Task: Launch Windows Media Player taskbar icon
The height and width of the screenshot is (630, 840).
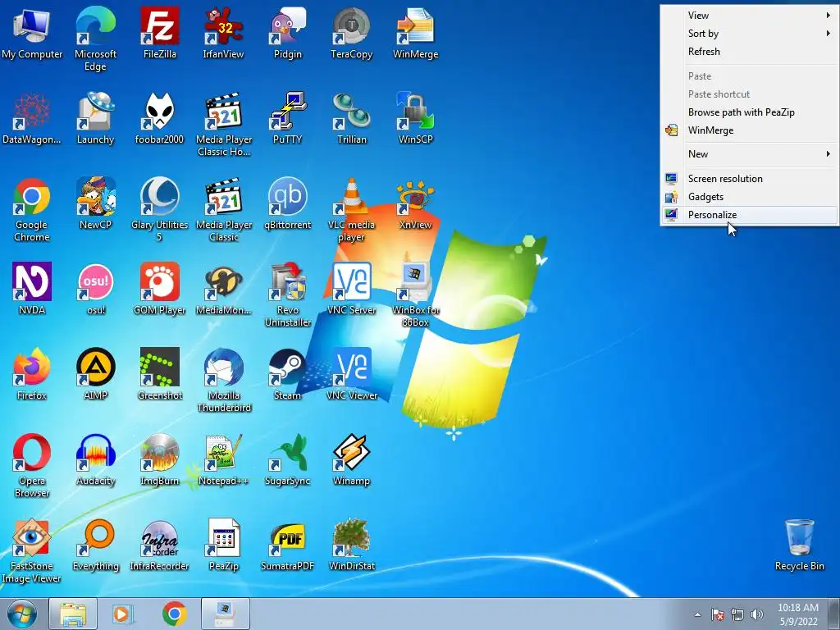Action: (x=123, y=614)
